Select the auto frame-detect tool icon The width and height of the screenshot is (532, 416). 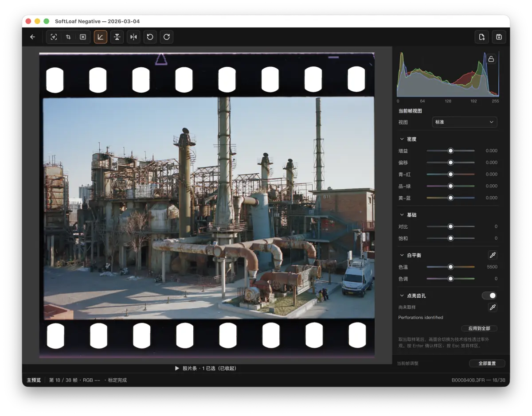pos(54,37)
